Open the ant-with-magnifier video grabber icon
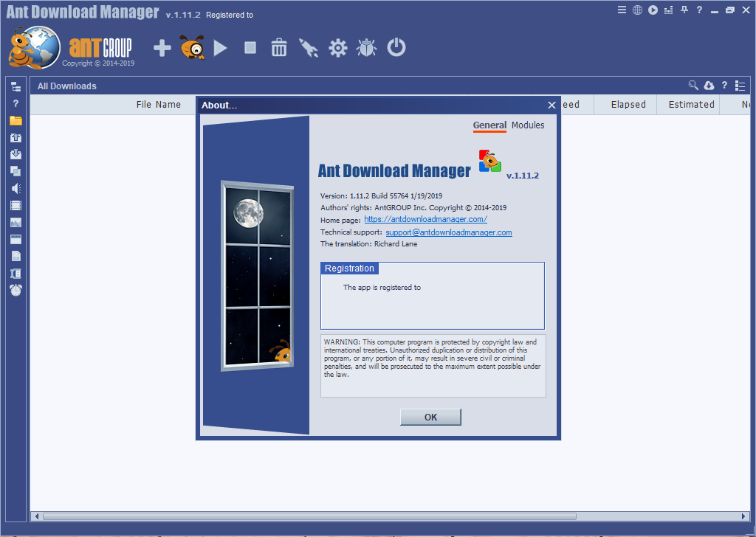Screen dimensions: 756x537 pyautogui.click(x=192, y=47)
